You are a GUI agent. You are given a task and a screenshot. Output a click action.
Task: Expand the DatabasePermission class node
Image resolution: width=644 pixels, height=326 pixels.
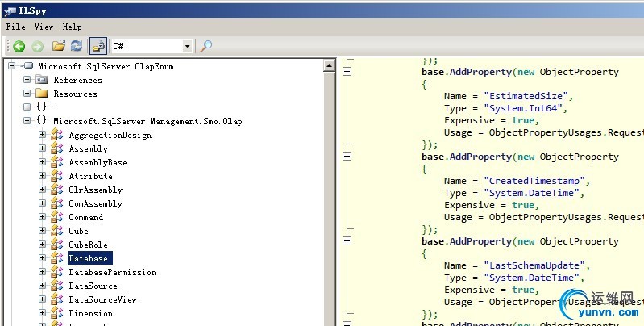click(42, 271)
